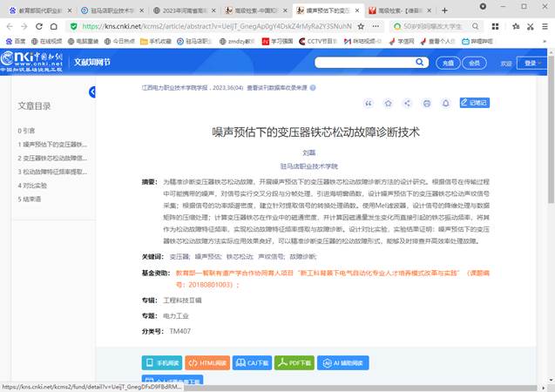
Task: Click the CNKI header search magnifier
Action: pos(419,62)
